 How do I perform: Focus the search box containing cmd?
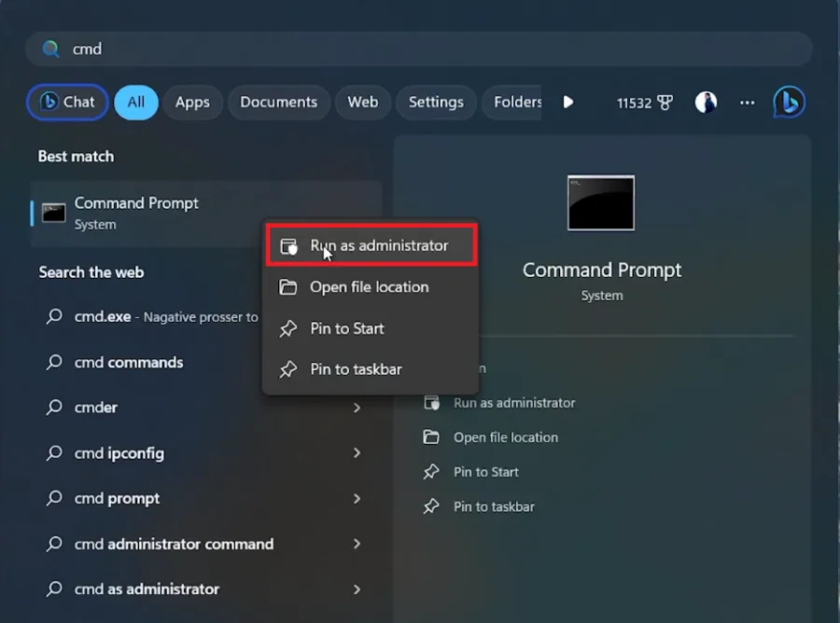(418, 48)
